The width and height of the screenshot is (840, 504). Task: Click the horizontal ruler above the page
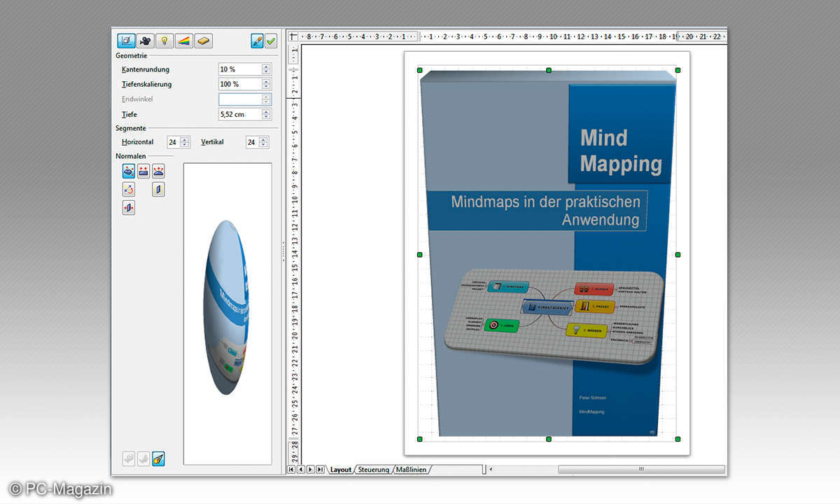[x=513, y=36]
